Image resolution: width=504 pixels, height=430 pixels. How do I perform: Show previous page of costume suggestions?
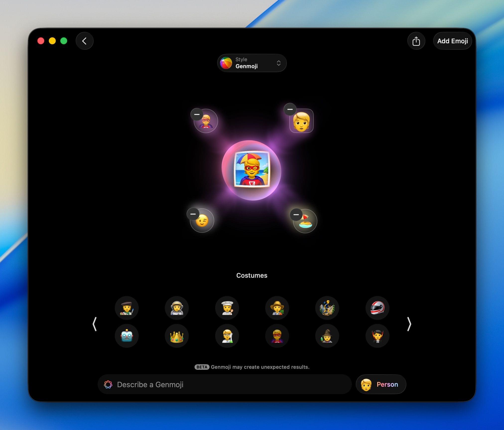[95, 324]
